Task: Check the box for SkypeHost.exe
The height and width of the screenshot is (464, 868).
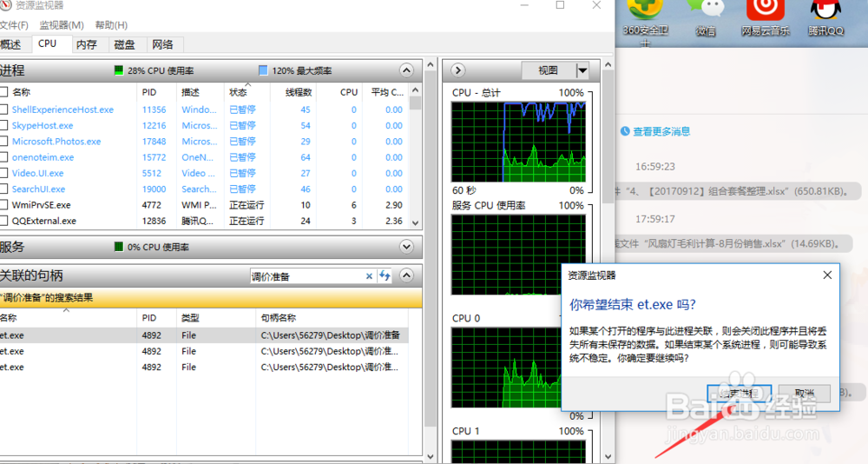Action: (3, 126)
